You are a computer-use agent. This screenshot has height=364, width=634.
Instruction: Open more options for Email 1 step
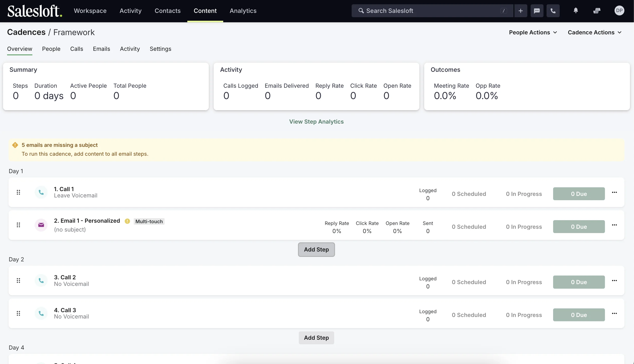pos(614,225)
